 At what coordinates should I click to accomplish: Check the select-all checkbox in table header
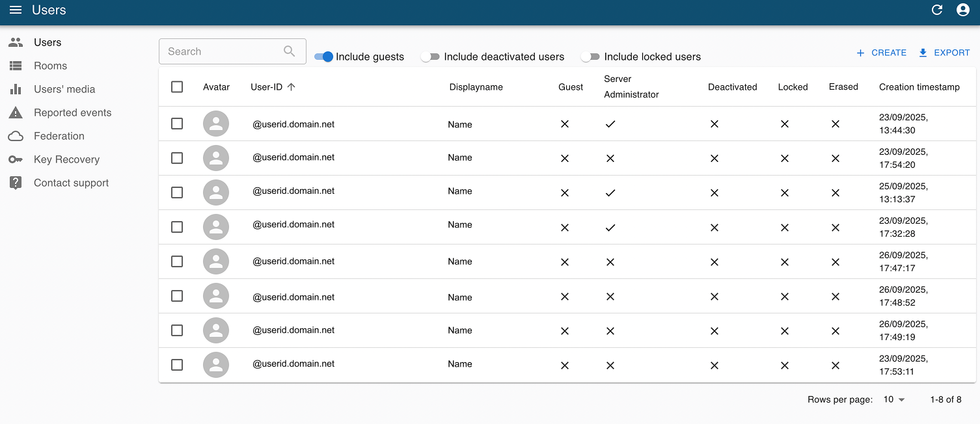(177, 86)
